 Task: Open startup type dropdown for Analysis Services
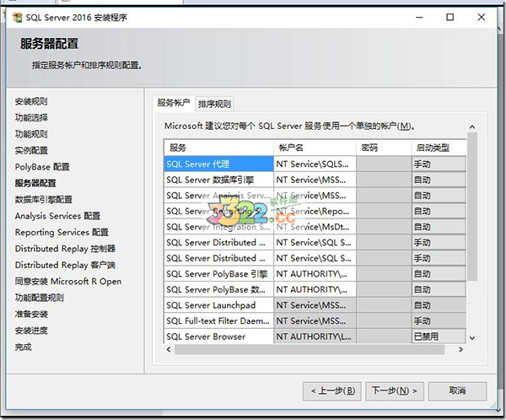pyautogui.click(x=439, y=196)
